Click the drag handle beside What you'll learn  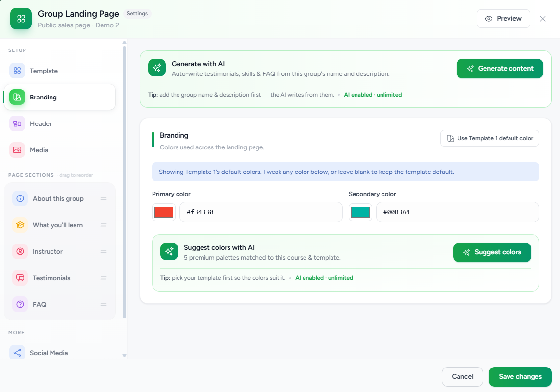click(x=103, y=225)
